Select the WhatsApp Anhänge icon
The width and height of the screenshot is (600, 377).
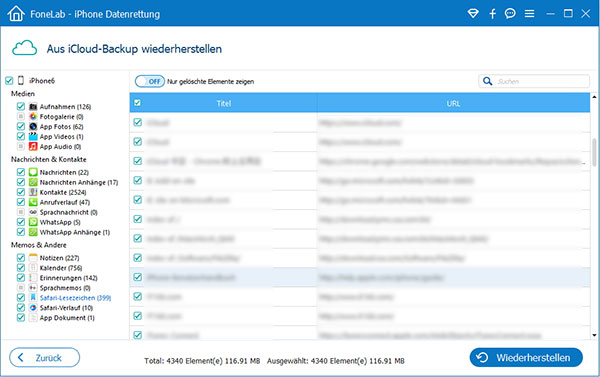(33, 232)
